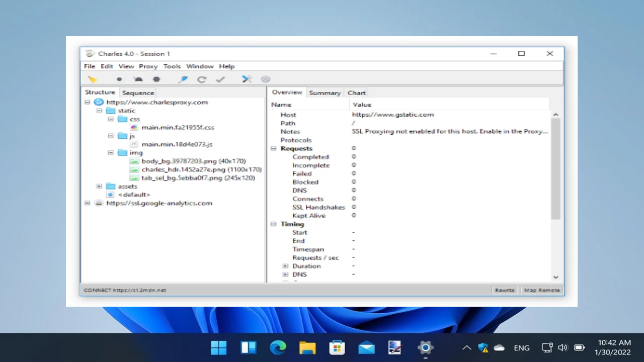Open the Tools menu
Viewport: 644px width, 362px height.
coord(172,66)
